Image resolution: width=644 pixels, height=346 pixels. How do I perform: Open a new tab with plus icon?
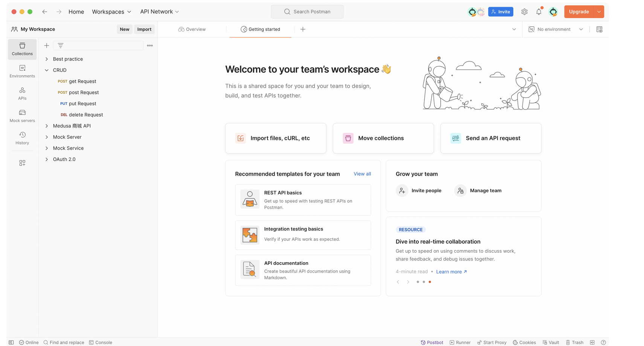pyautogui.click(x=303, y=29)
